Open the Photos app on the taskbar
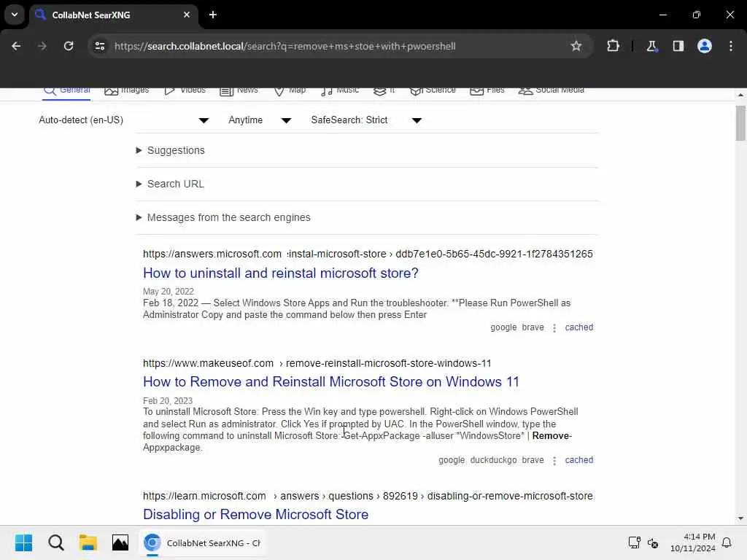The width and height of the screenshot is (747, 560). (x=120, y=542)
